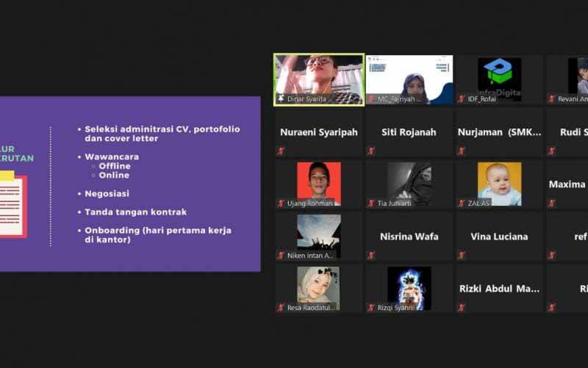Screen dimensions: 588x368
Task: Click the muted mic icon on Revani tile
Action: [551, 99]
